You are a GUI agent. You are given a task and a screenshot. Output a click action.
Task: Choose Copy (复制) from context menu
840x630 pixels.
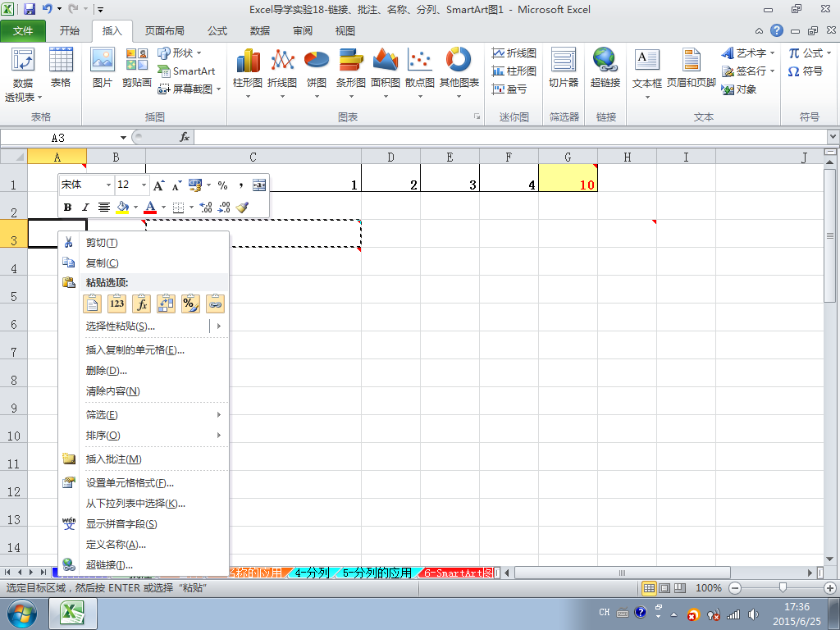coord(144,263)
